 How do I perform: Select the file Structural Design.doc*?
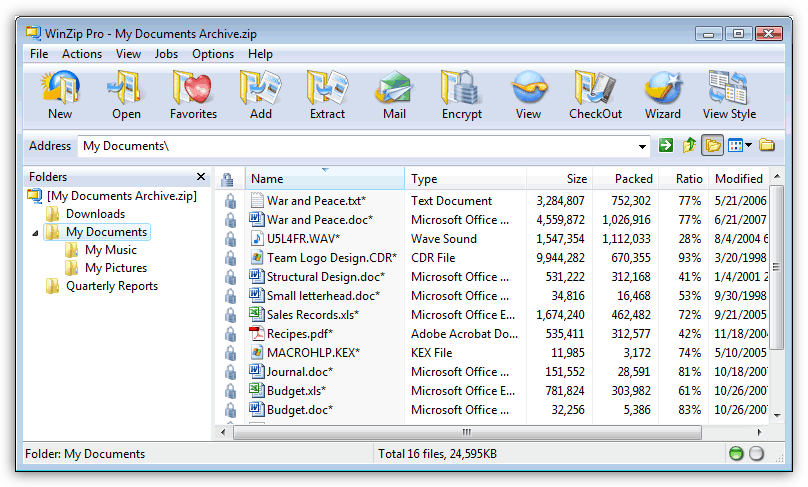[x=326, y=277]
